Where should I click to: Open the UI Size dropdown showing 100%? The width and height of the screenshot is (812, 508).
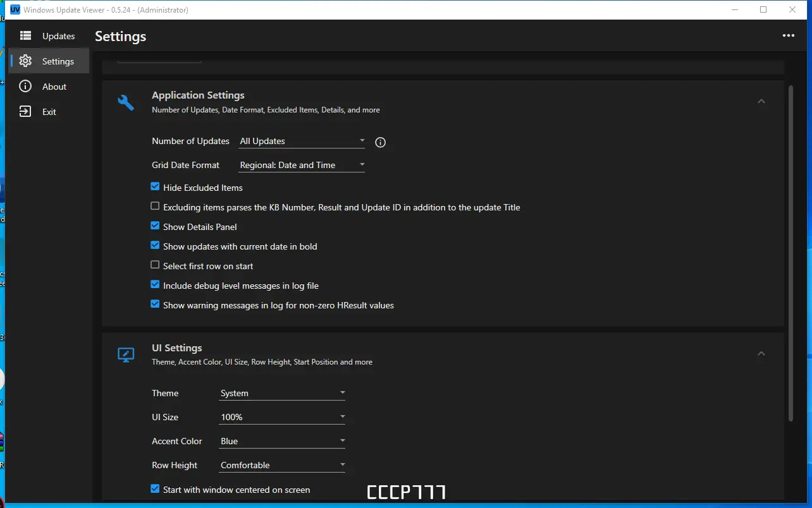click(x=282, y=417)
